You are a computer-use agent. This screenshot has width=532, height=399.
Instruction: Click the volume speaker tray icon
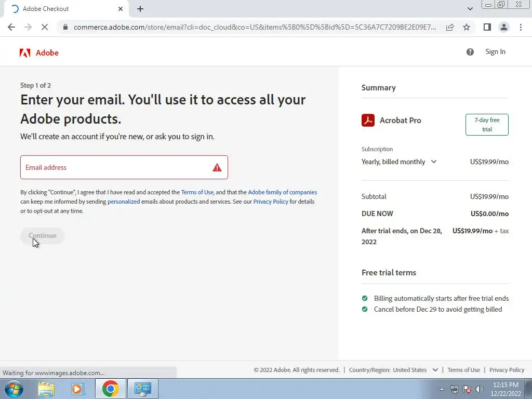480,389
